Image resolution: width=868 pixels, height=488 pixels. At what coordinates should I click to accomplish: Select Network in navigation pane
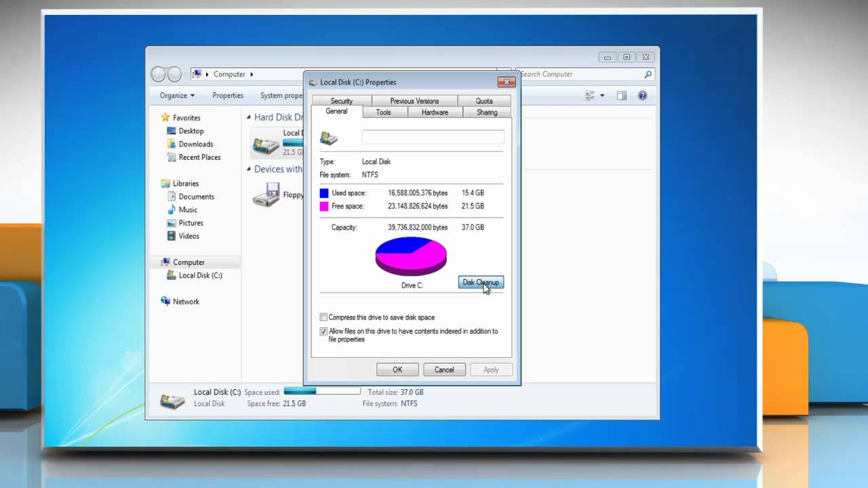pyautogui.click(x=186, y=302)
